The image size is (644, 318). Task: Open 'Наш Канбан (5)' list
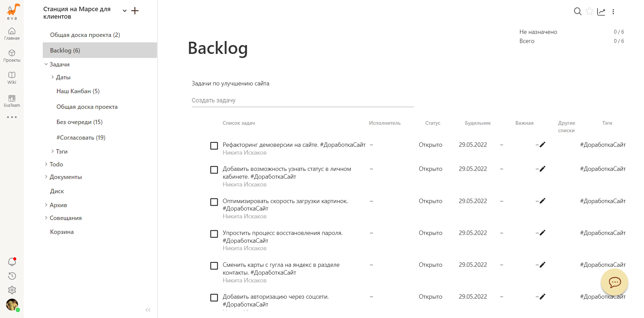click(x=78, y=91)
